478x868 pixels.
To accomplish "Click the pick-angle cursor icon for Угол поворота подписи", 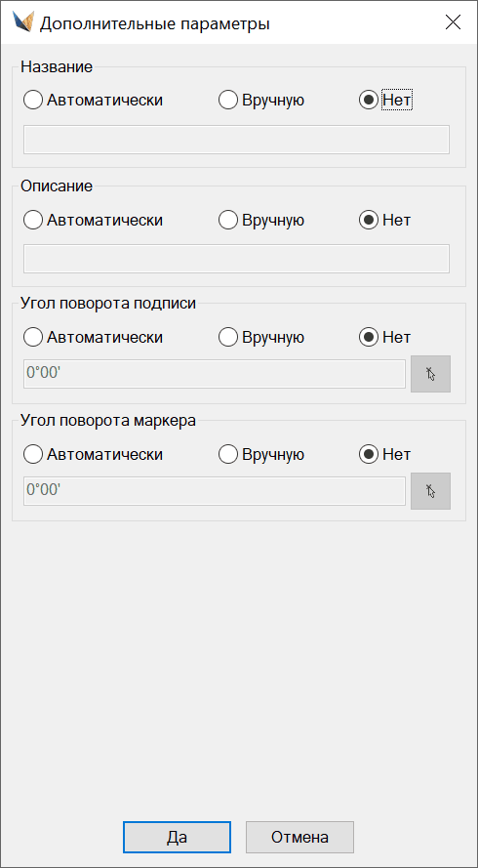I will (430, 374).
